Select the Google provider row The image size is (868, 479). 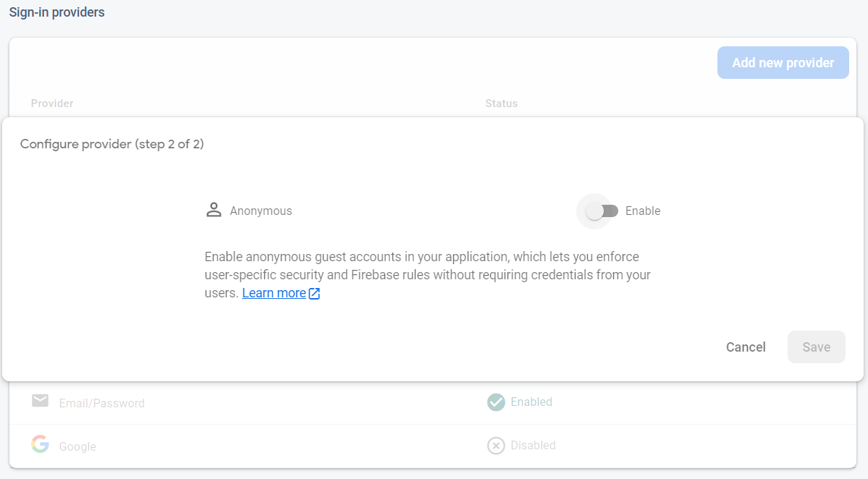coord(77,446)
